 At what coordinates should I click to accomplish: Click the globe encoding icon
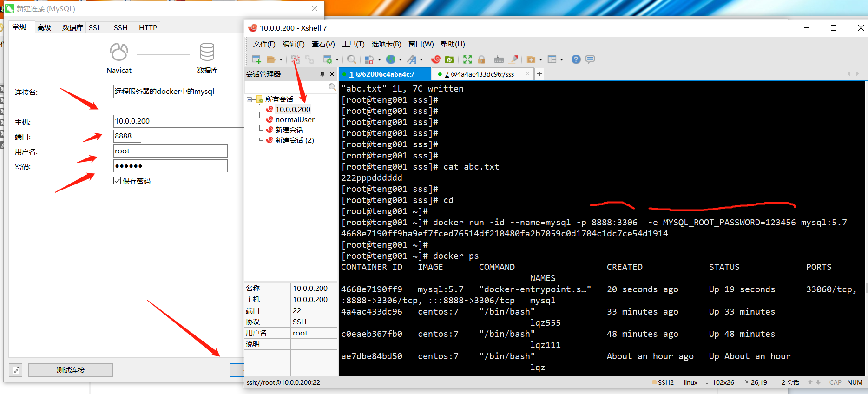pyautogui.click(x=391, y=59)
